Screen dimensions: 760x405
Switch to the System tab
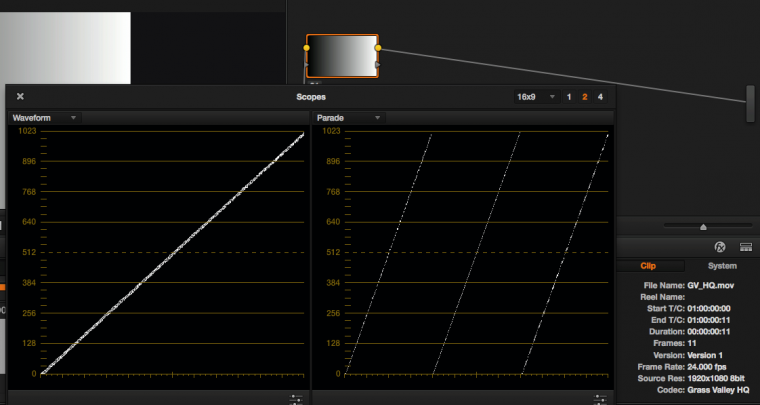pyautogui.click(x=721, y=266)
